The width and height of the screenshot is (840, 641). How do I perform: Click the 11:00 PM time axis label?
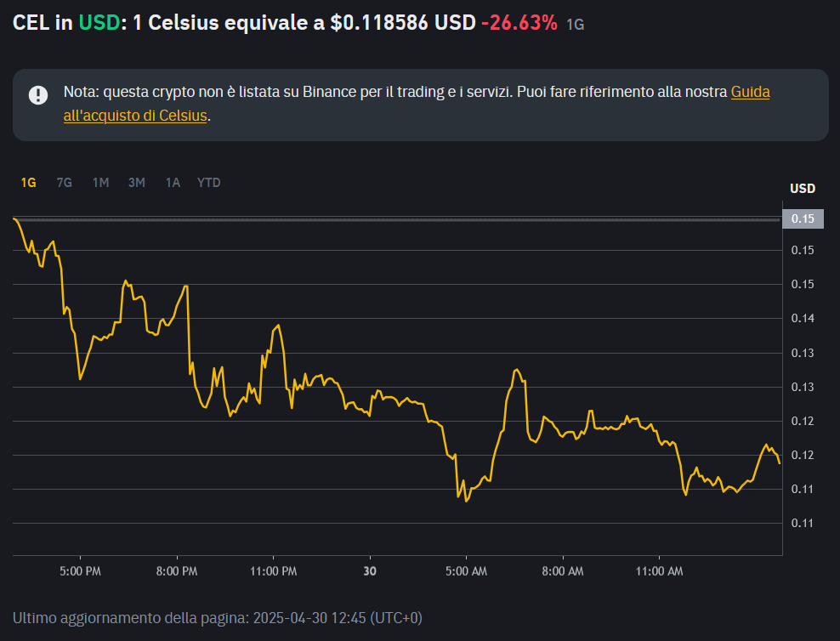pos(273,571)
